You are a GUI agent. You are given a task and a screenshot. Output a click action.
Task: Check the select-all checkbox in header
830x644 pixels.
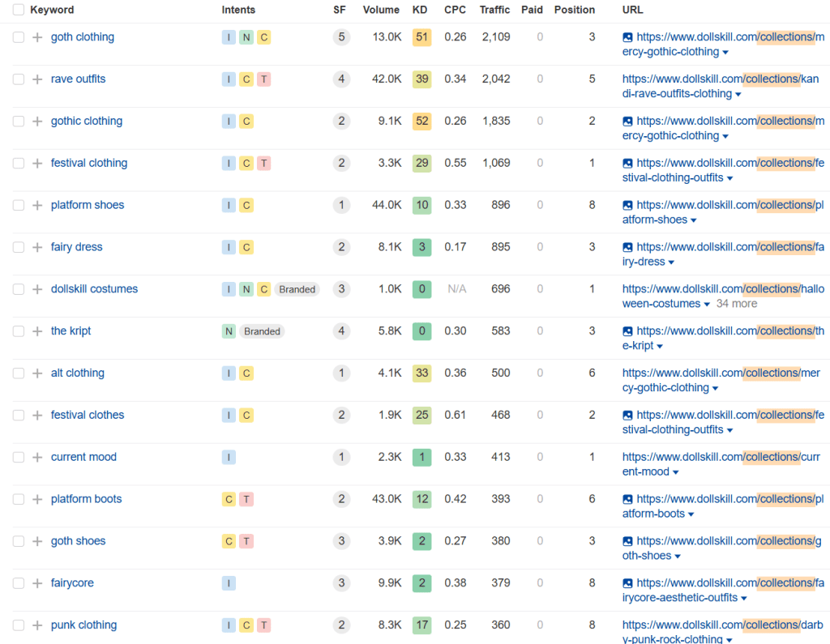19,11
